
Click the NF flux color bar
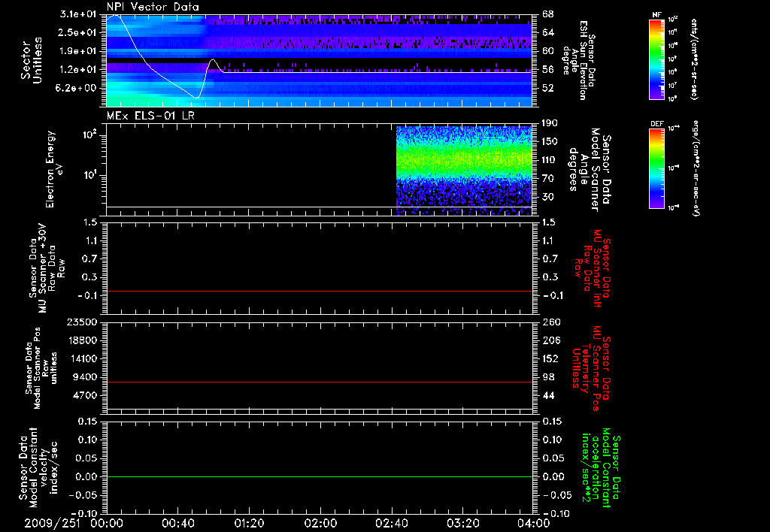pos(656,59)
